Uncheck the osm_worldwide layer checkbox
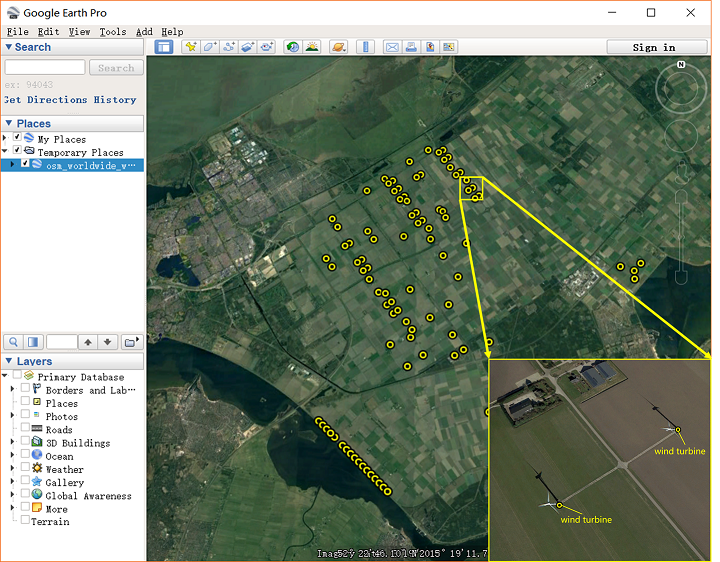 coord(25,163)
